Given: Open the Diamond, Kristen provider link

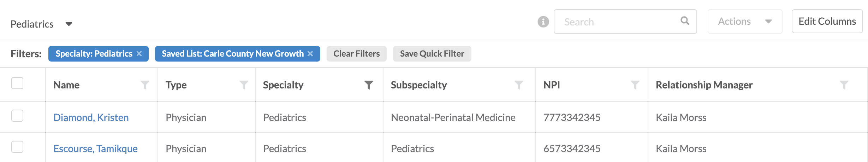Looking at the screenshot, I should pos(91,117).
